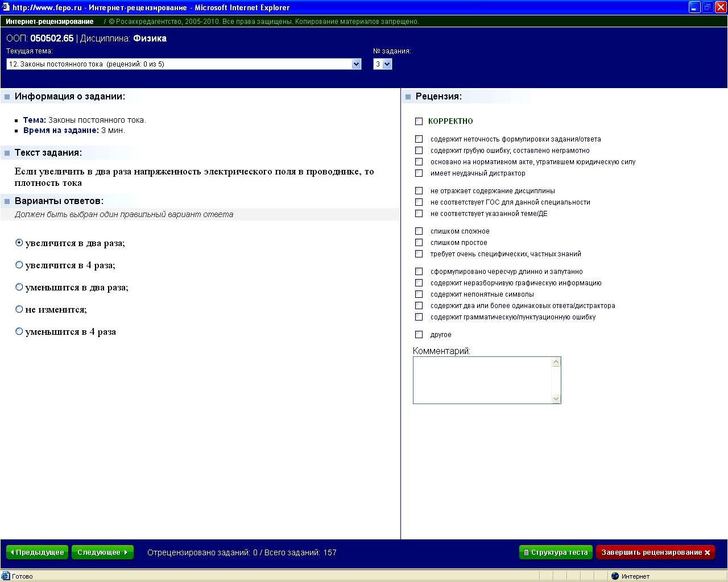Check 'не отражает содержание дисциплины'
This screenshot has width=728, height=582.
coord(419,190)
